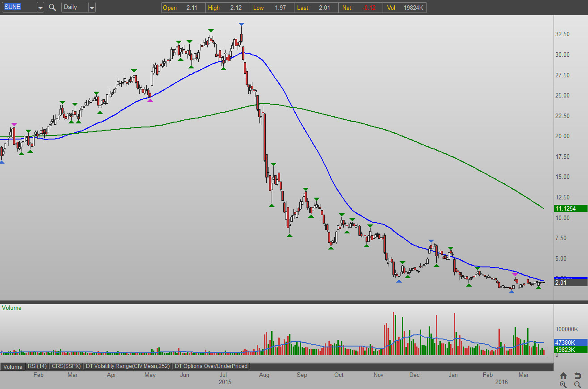Open the SUNE symbol dropdown arrow

(40, 8)
